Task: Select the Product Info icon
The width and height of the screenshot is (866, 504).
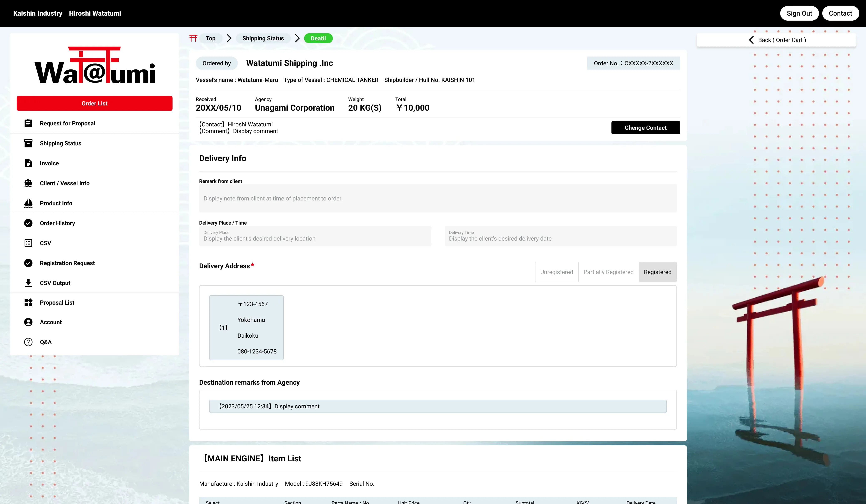Action: click(28, 203)
